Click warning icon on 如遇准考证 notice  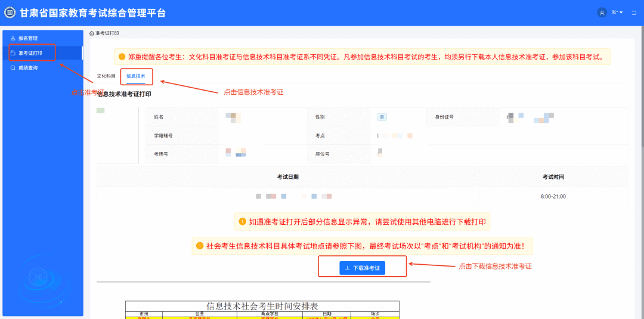242,222
